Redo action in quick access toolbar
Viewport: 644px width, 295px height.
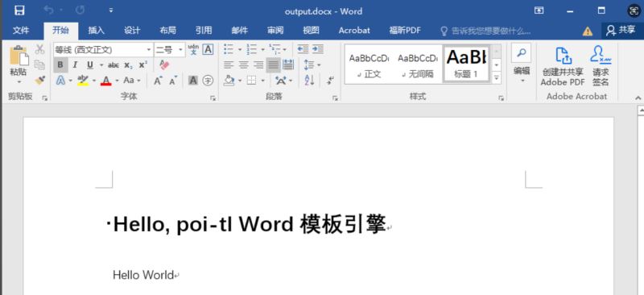point(80,10)
